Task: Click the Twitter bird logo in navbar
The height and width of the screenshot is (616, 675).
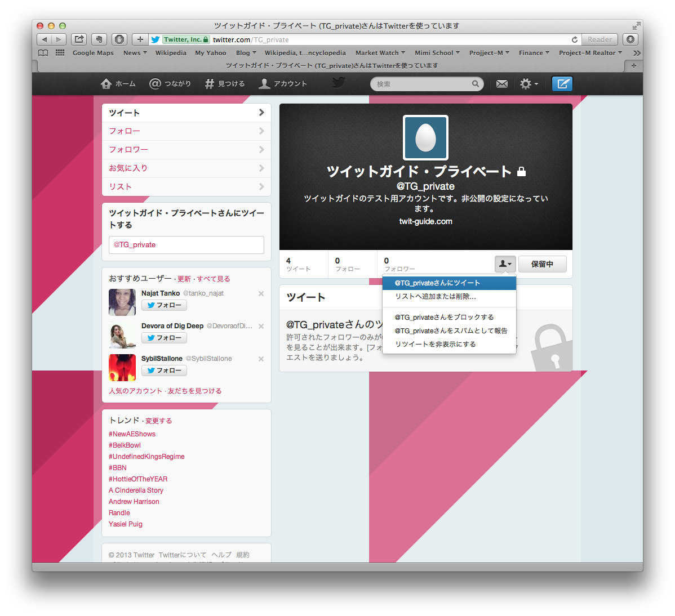Action: pos(339,83)
